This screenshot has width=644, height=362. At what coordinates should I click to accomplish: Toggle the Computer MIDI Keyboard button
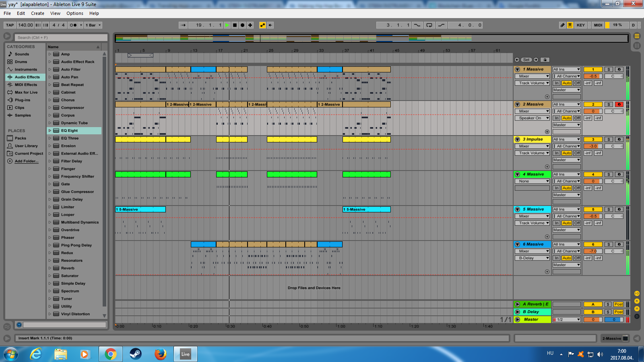(570, 25)
